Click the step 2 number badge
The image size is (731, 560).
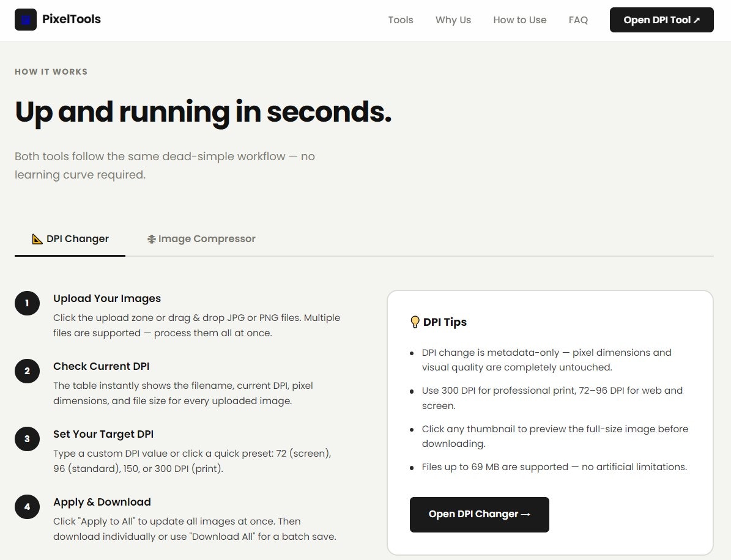click(27, 371)
